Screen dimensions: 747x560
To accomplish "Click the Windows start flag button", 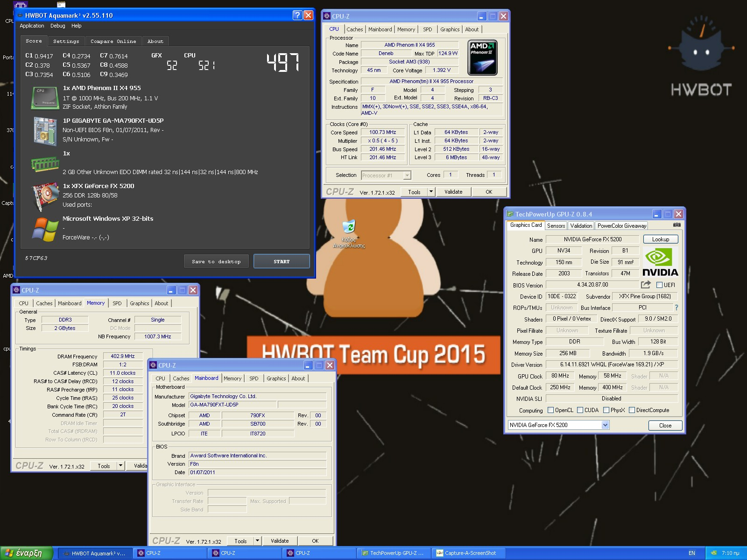I will pos(27,553).
